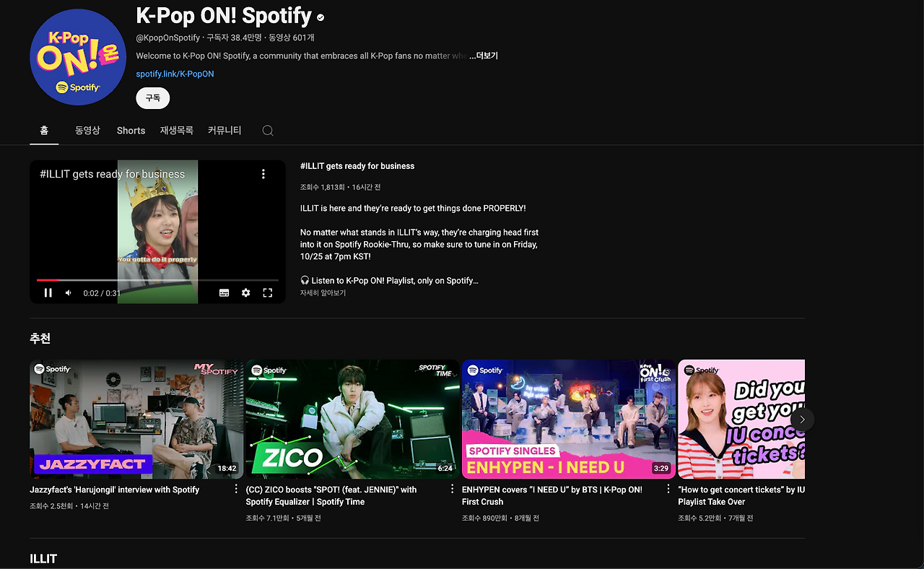The height and width of the screenshot is (569, 924).
Task: Click the 동영상 601개 video count text
Action: point(292,38)
